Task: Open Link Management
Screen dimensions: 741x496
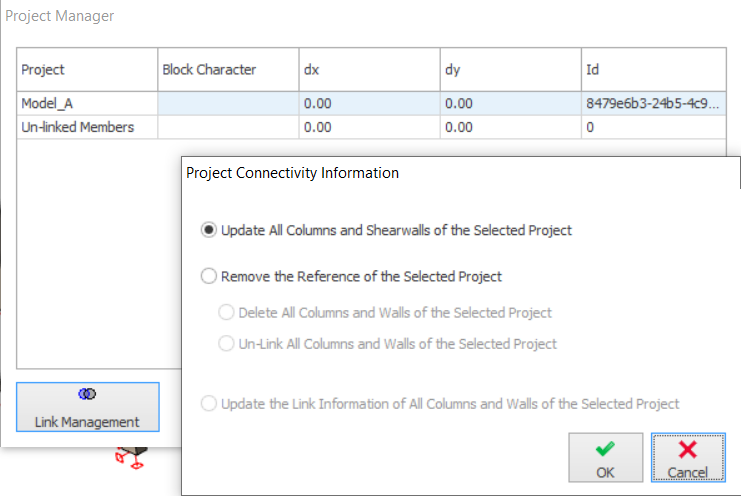Action: point(87,409)
